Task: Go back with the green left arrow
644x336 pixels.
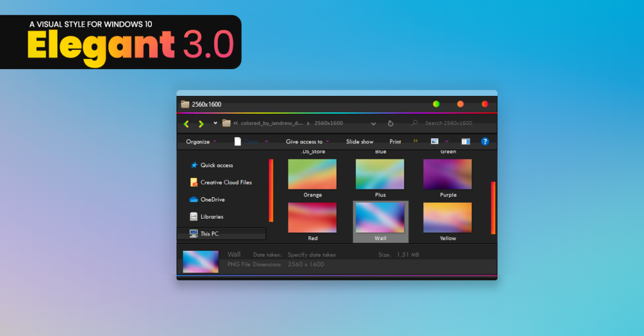Action: [x=186, y=124]
